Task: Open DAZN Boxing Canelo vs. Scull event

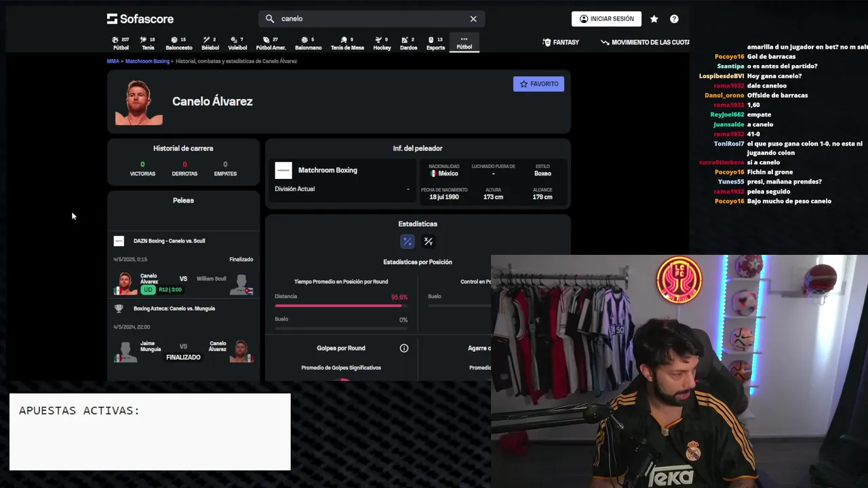Action: click(x=183, y=241)
